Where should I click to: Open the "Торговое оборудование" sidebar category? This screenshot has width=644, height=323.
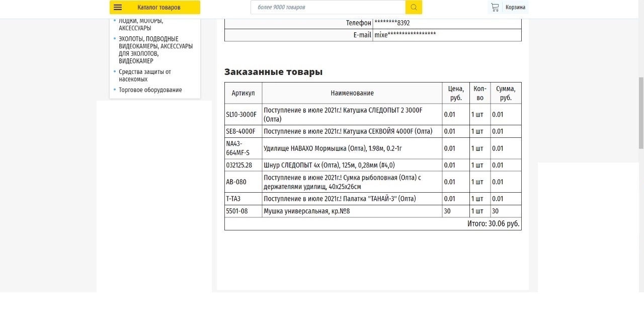tap(150, 90)
